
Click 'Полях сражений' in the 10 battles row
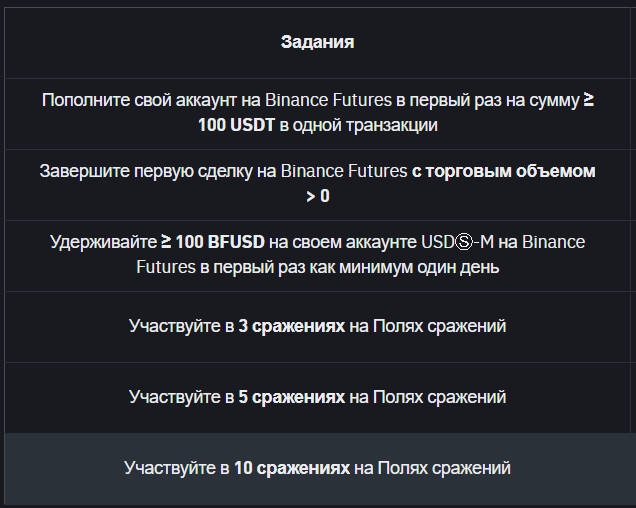[444, 468]
